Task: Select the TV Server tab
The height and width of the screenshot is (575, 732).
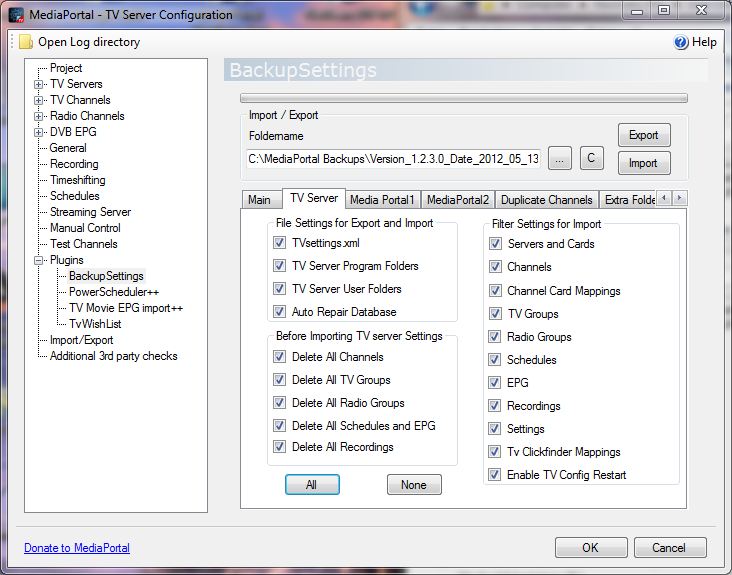Action: pyautogui.click(x=314, y=198)
